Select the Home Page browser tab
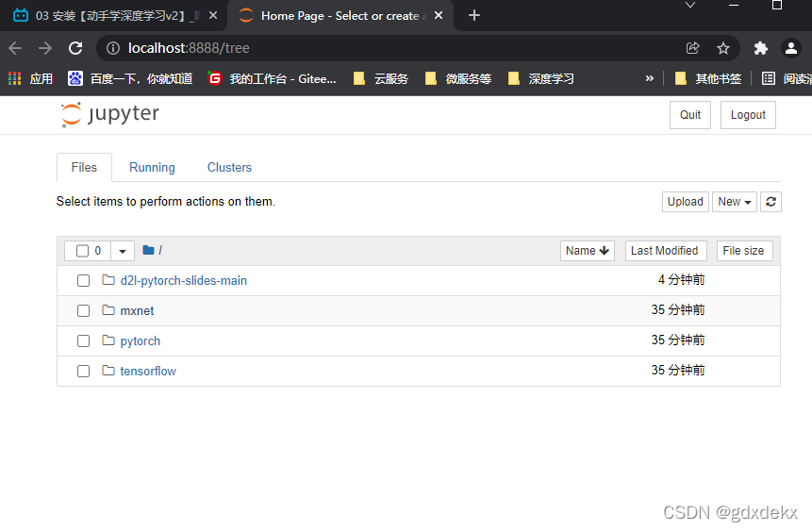812x531 pixels. point(340,15)
